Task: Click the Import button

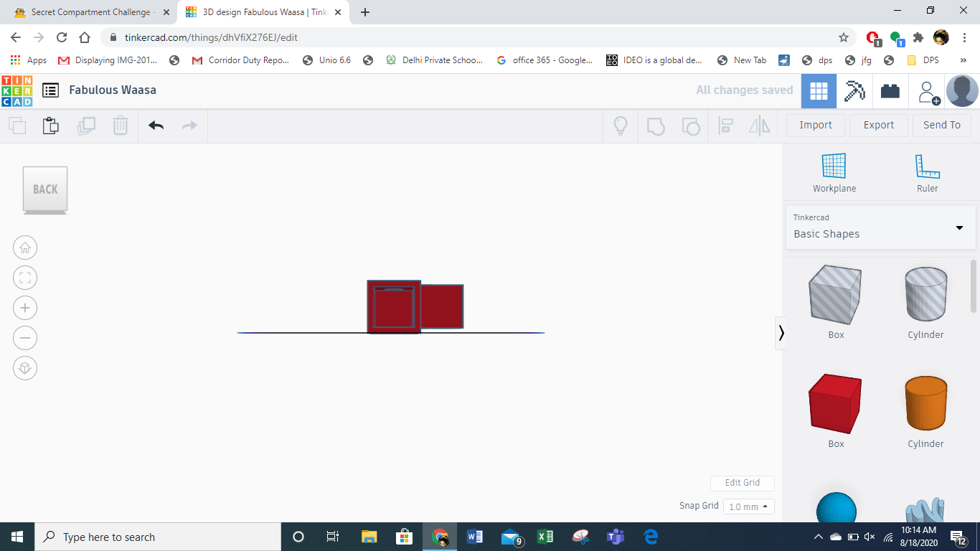Action: (816, 125)
